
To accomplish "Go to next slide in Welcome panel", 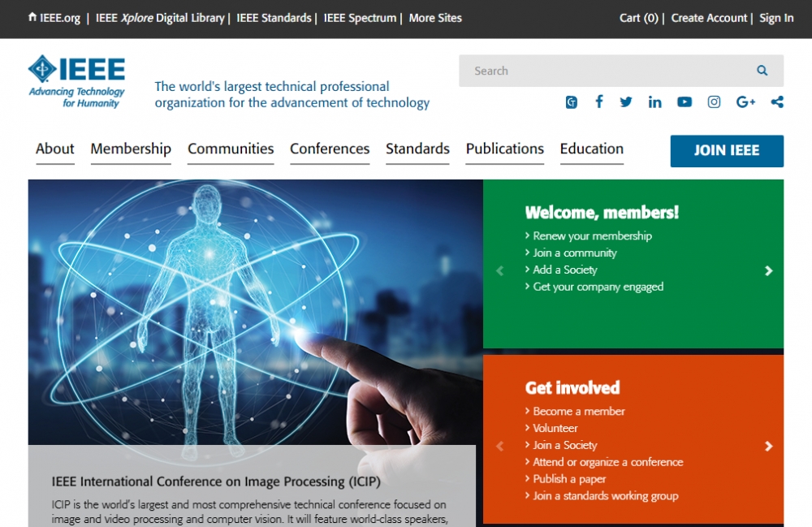I will [x=768, y=271].
